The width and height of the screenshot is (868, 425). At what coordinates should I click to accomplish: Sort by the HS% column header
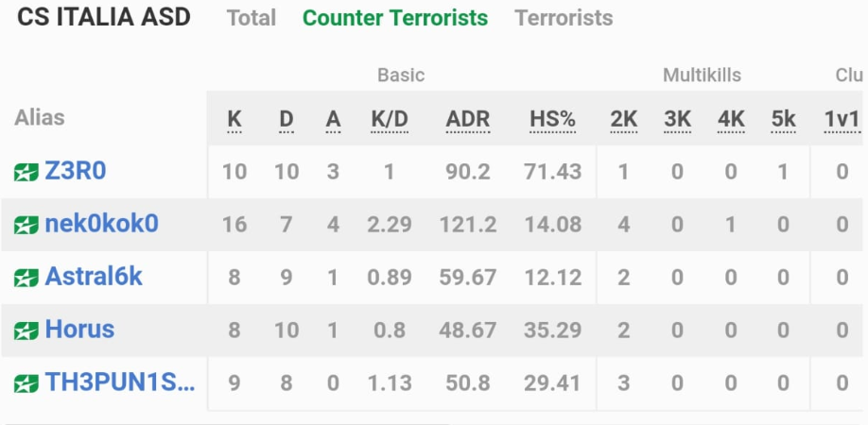(553, 119)
